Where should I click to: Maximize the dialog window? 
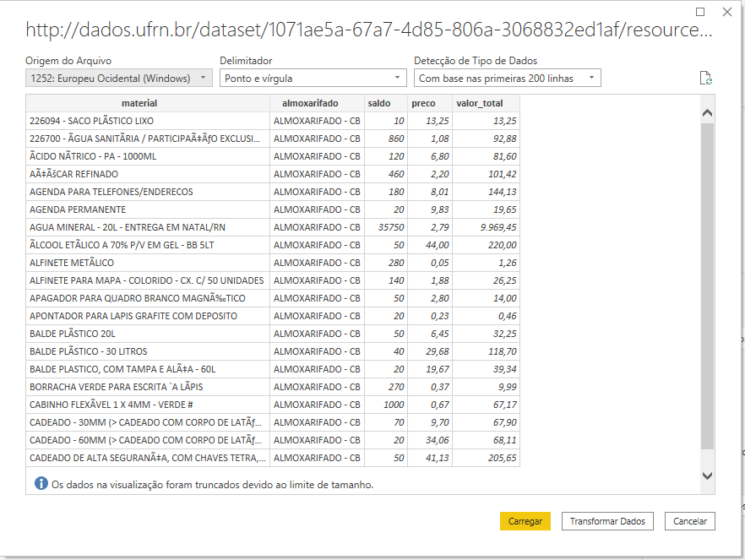click(x=700, y=12)
